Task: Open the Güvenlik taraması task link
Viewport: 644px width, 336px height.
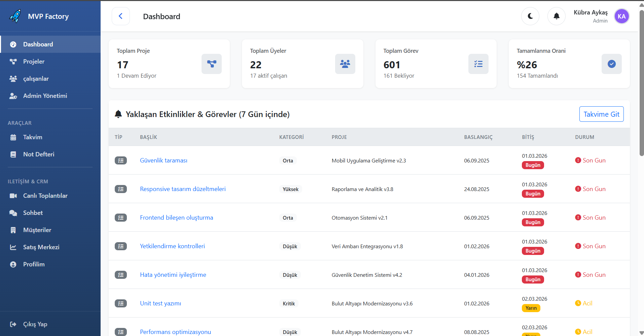Action: click(164, 160)
